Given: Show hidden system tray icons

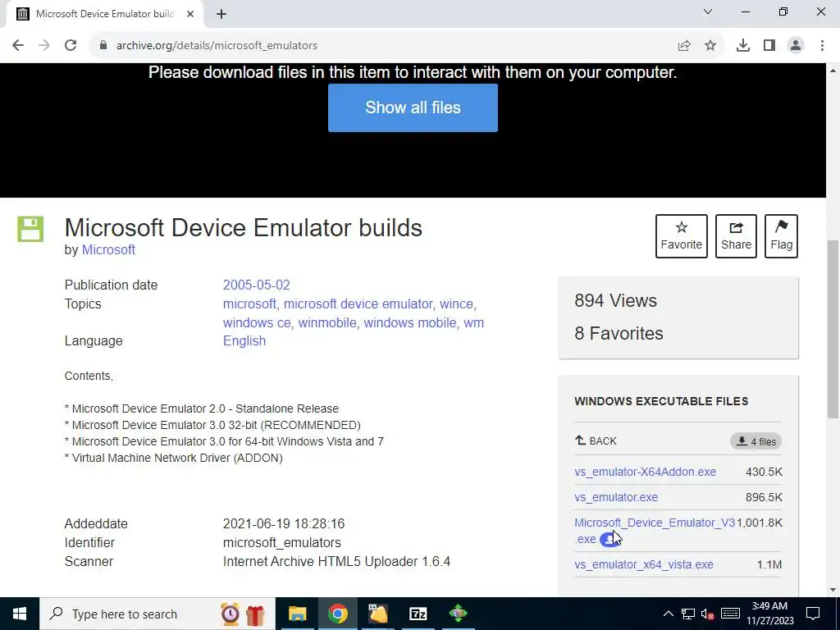Looking at the screenshot, I should 668,614.
